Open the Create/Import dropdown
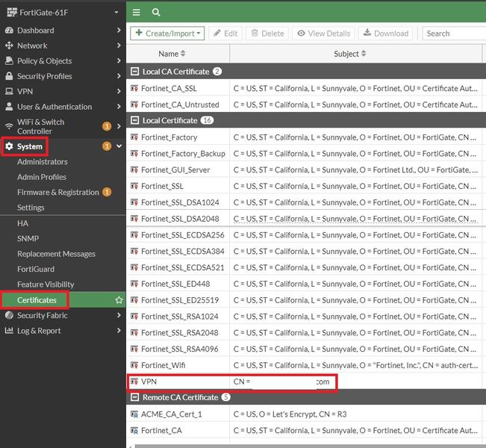This screenshot has height=448, width=486. tap(168, 34)
